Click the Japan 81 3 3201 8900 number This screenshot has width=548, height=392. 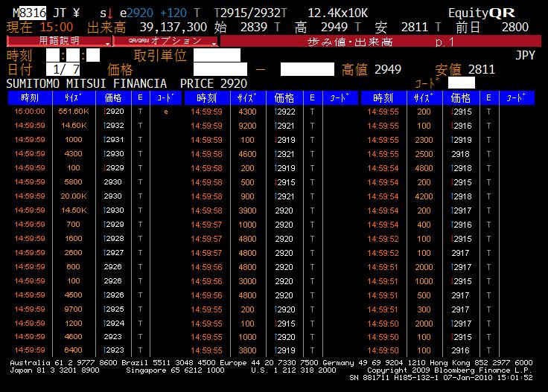[54, 370]
